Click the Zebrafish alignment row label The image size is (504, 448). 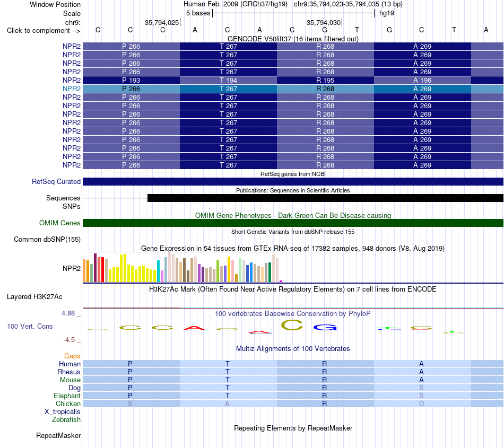pyautogui.click(x=66, y=420)
